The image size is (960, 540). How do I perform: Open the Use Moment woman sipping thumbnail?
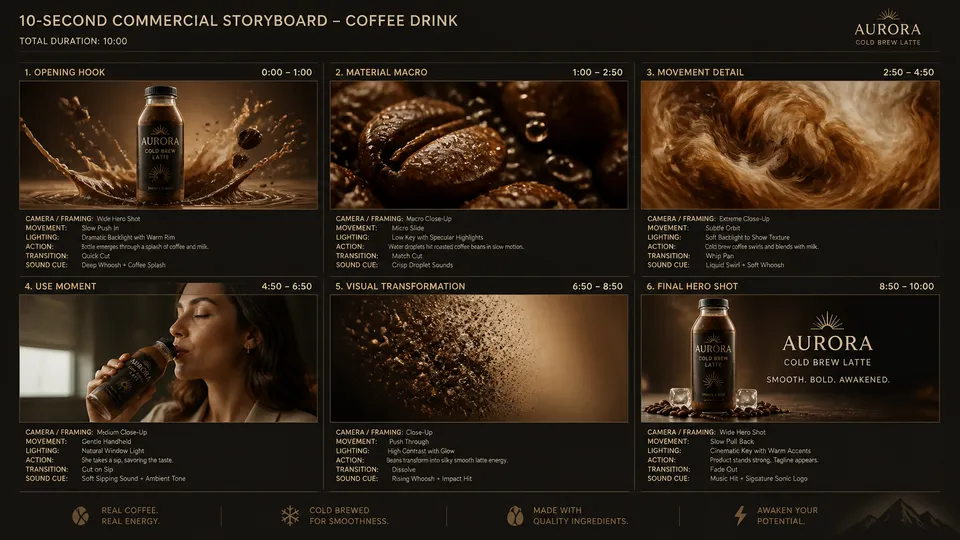click(168, 358)
